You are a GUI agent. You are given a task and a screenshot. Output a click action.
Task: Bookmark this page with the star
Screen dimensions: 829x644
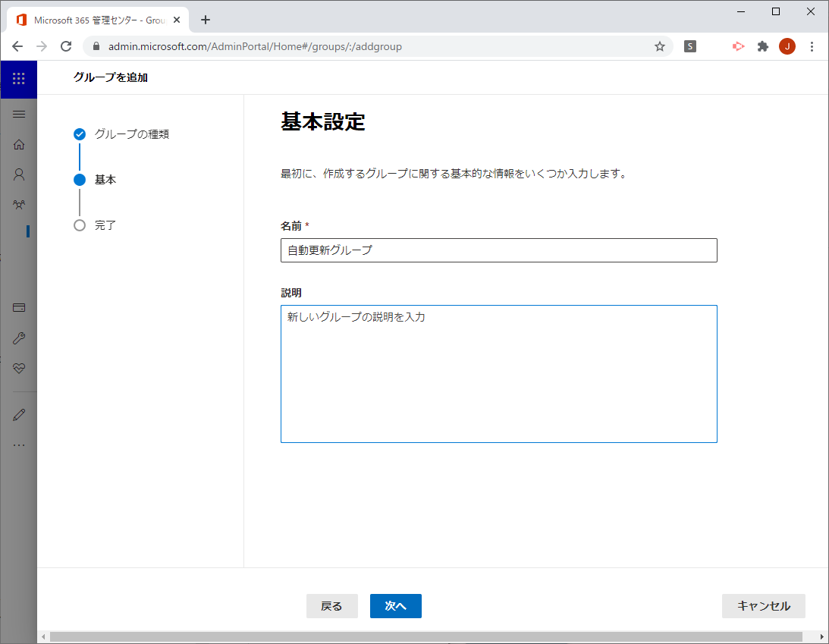pyautogui.click(x=659, y=46)
